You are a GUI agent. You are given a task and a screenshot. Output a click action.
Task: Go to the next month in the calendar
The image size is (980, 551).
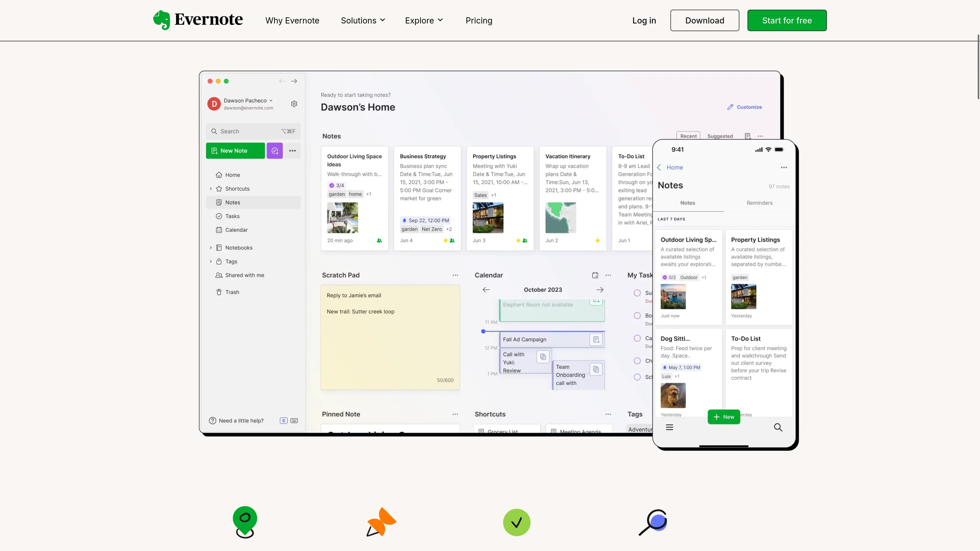coord(600,290)
